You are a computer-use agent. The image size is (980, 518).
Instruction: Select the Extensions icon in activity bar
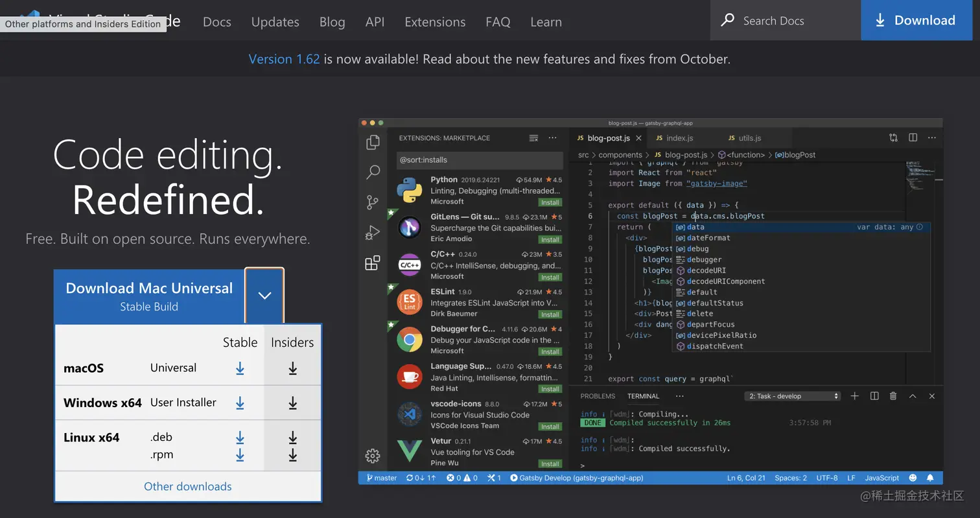tap(373, 263)
